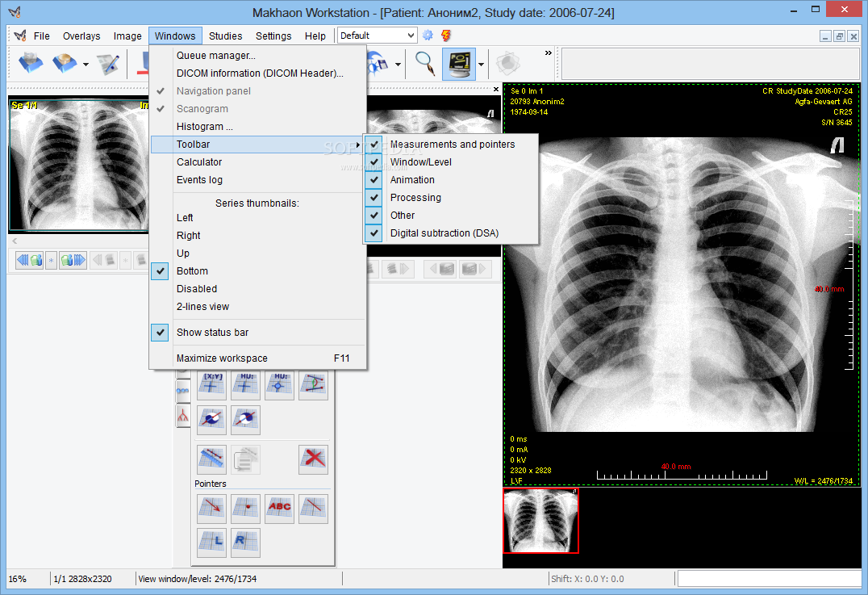Select the ABC text annotation tool
The width and height of the screenshot is (868, 595).
pos(280,509)
